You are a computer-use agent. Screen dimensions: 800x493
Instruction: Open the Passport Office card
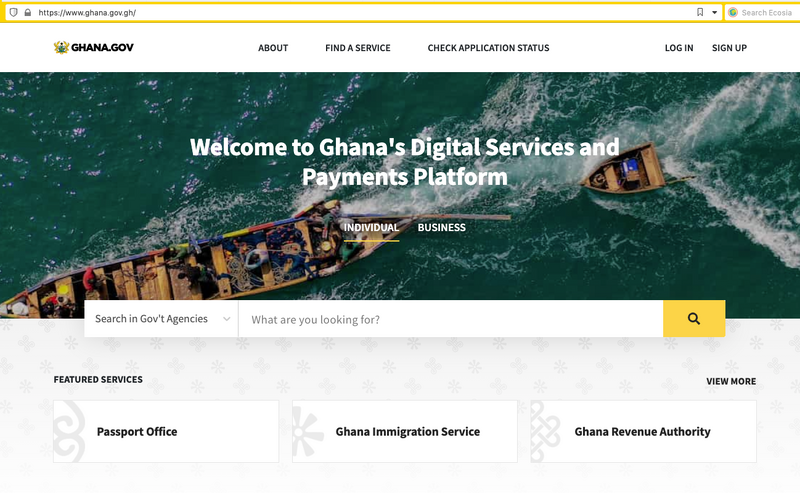click(x=166, y=431)
